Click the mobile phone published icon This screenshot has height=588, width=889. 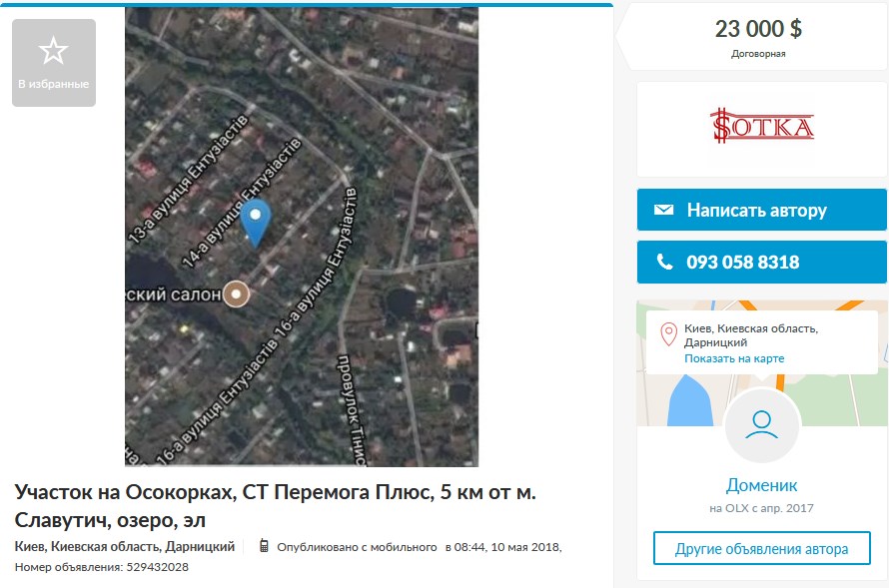click(264, 545)
